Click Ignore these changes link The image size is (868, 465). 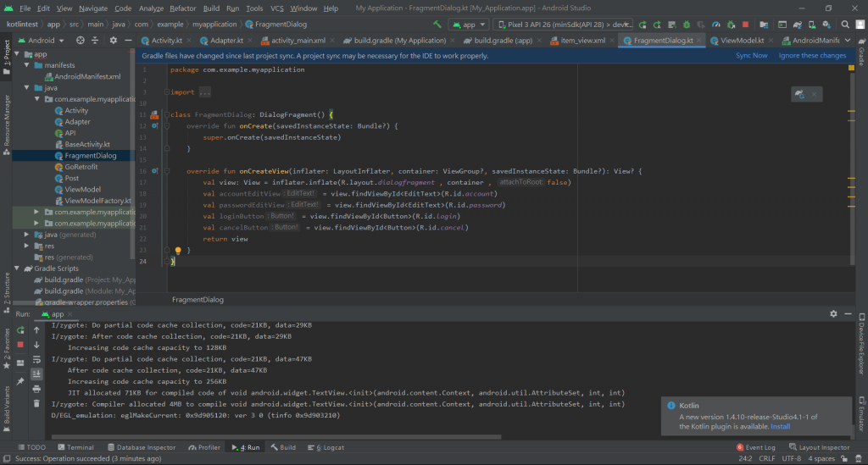coord(812,55)
